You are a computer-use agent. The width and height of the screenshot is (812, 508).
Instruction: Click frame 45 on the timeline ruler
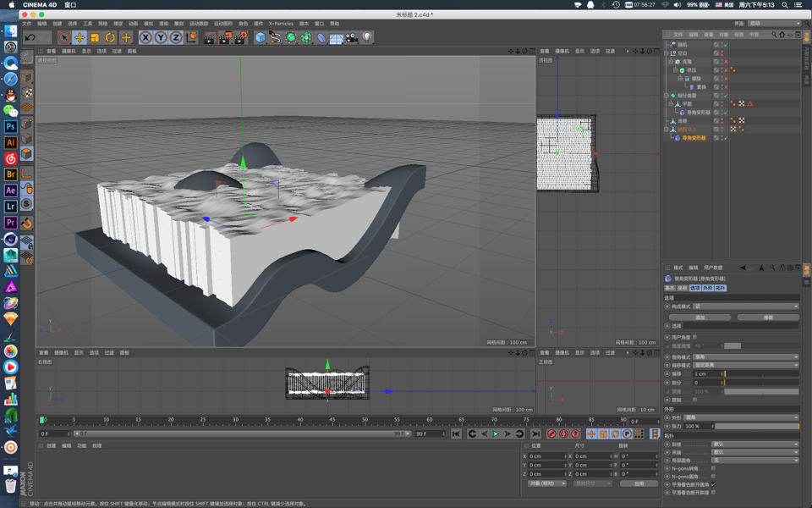click(x=332, y=421)
